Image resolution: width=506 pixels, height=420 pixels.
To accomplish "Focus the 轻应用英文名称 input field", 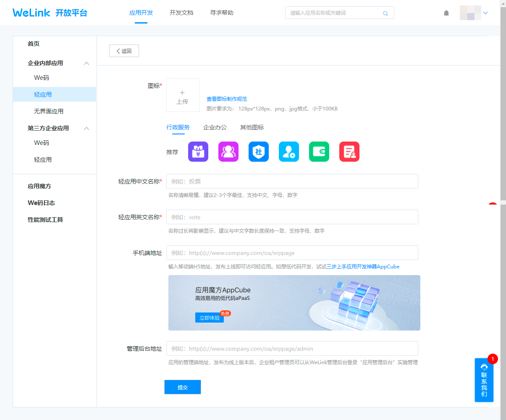I will 292,217.
